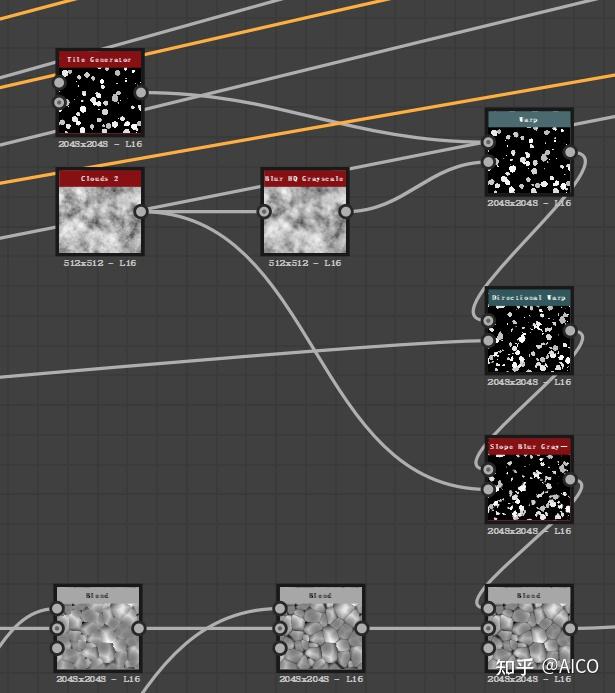
Task: Click the top input connector of middle Blend
Action: [x=281, y=609]
